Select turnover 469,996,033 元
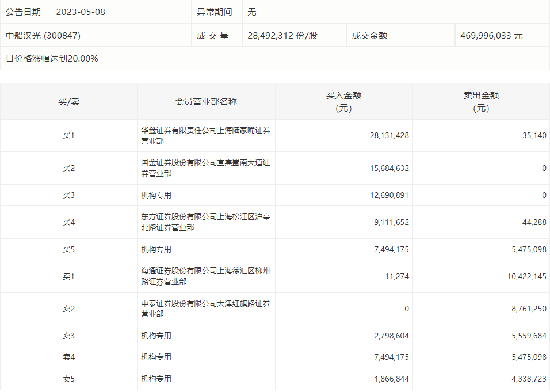Viewport: 550px width, 392px height. pos(491,36)
